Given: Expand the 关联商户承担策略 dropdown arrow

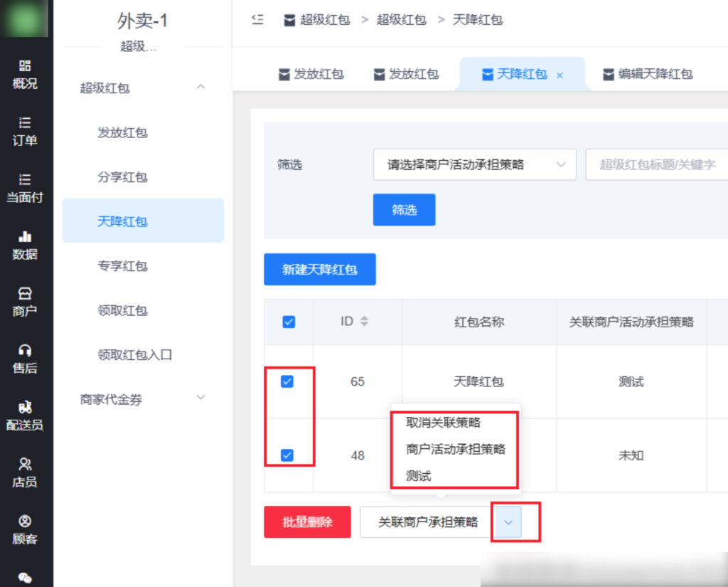Looking at the screenshot, I should coord(508,522).
